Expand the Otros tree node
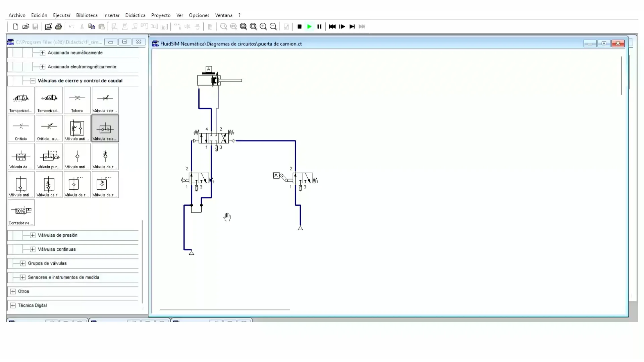This screenshot has height=362, width=644. coord(13,292)
